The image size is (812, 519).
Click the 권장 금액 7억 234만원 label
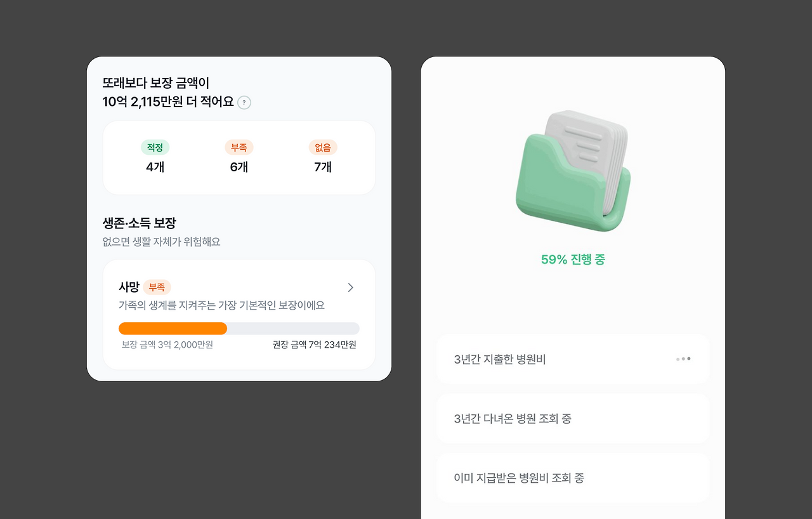314,345
